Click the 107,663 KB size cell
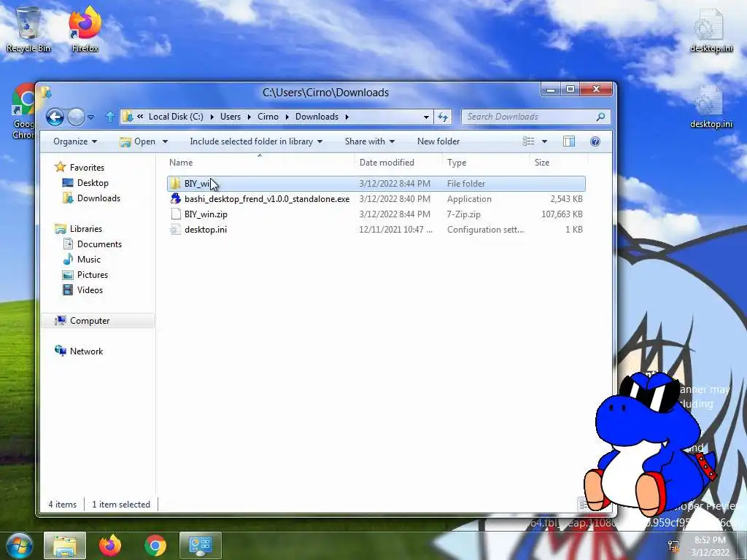Screen dimensions: 747x560 coord(562,214)
